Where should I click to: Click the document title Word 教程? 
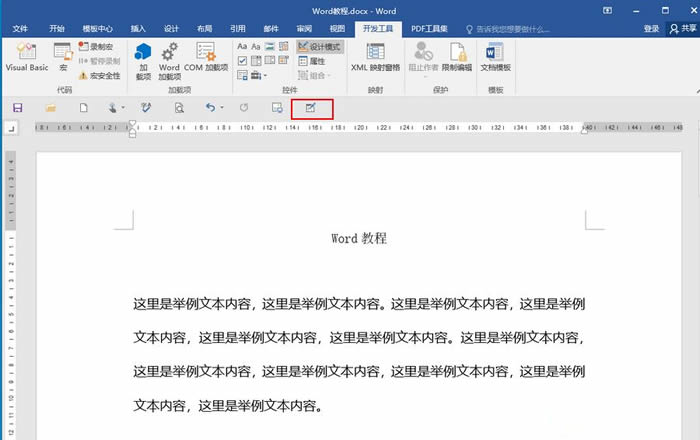[x=359, y=238]
